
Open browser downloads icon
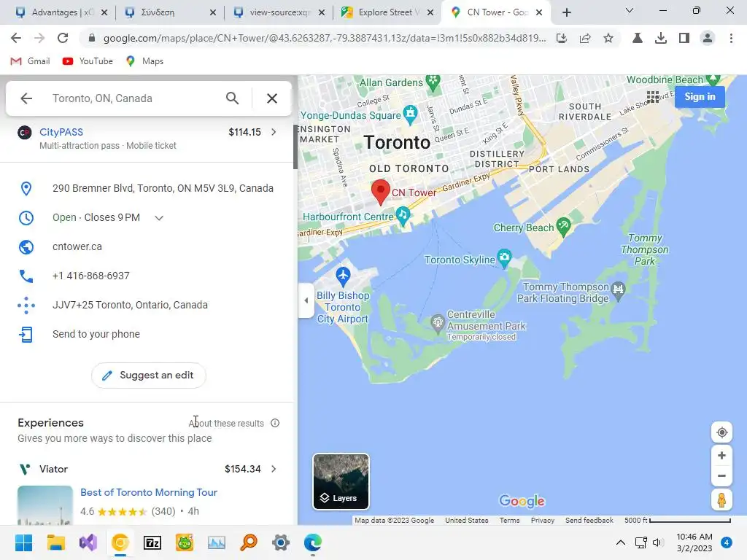(661, 38)
